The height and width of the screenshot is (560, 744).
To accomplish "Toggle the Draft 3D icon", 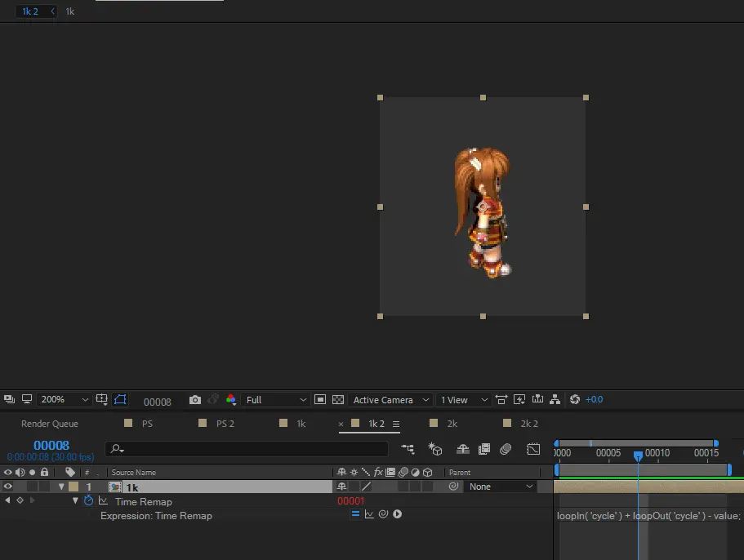I will pyautogui.click(x=435, y=448).
